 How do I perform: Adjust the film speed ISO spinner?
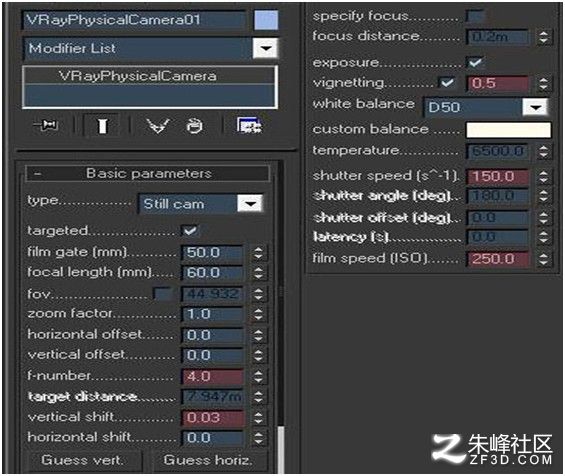point(543,259)
